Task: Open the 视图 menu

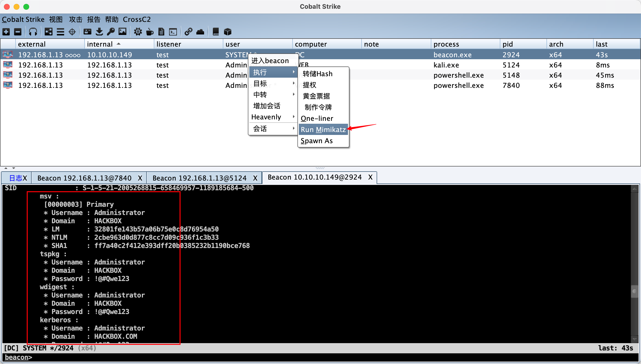Action: click(x=56, y=19)
